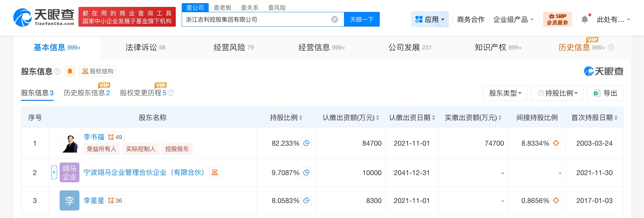Open 李星星 shareholder profile link

94,200
